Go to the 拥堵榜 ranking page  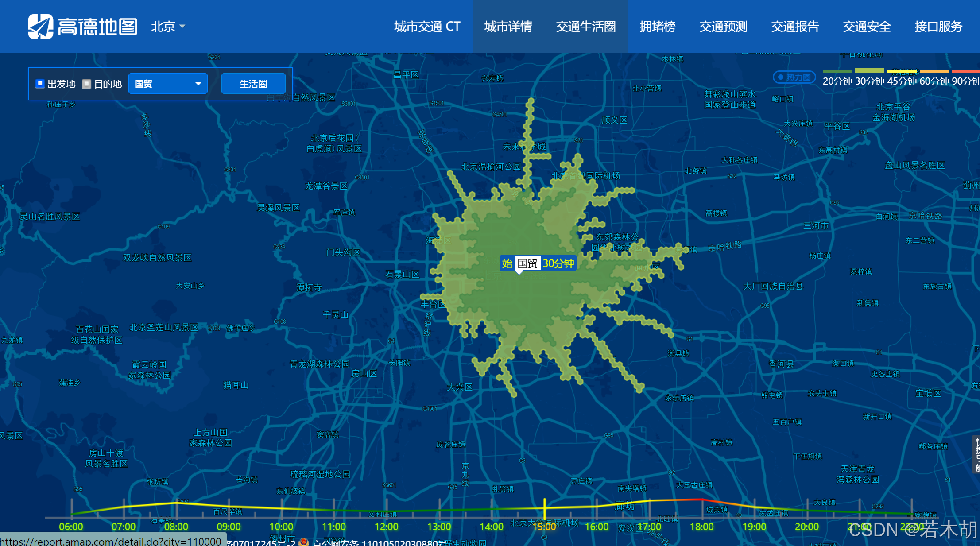(x=657, y=27)
